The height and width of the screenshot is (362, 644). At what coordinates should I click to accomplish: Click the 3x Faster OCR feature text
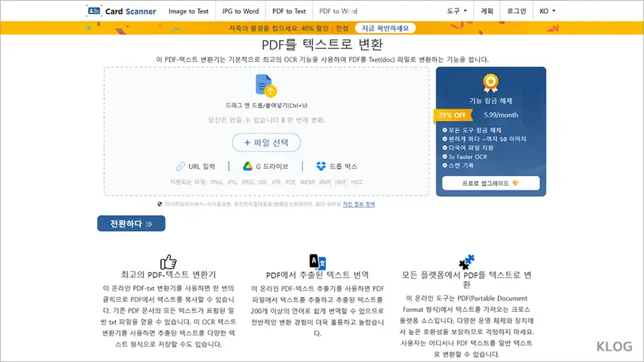click(x=468, y=157)
